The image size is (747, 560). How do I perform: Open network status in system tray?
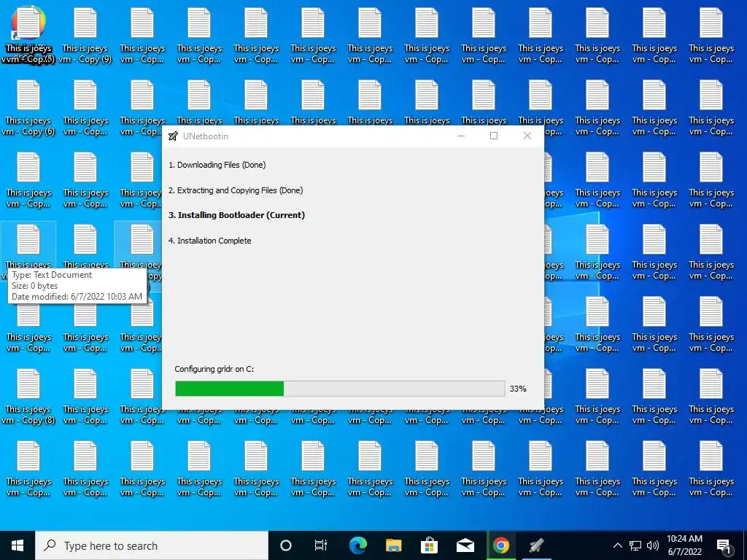[x=635, y=545]
